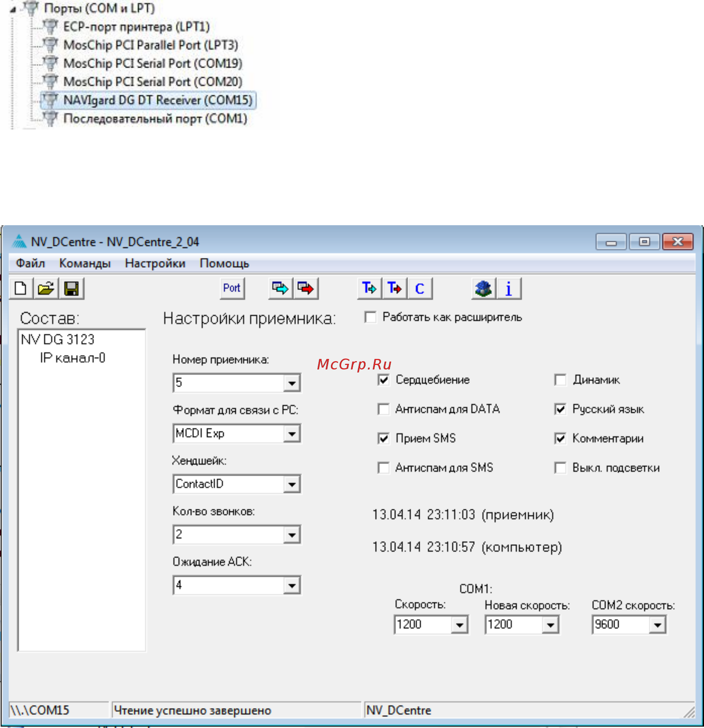The height and width of the screenshot is (728, 704).
Task: Enable the Динамик checkbox
Action: tap(560, 380)
